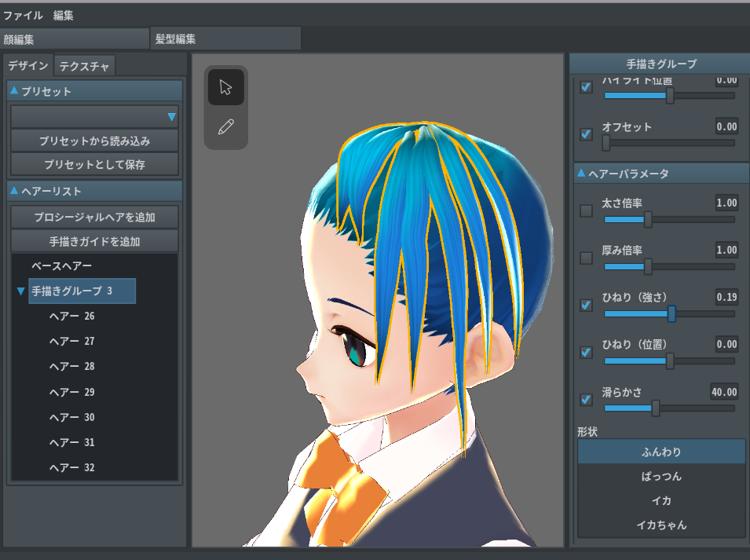Image resolution: width=750 pixels, height=560 pixels.
Task: Click the オフセット value field 0.00
Action: (726, 126)
